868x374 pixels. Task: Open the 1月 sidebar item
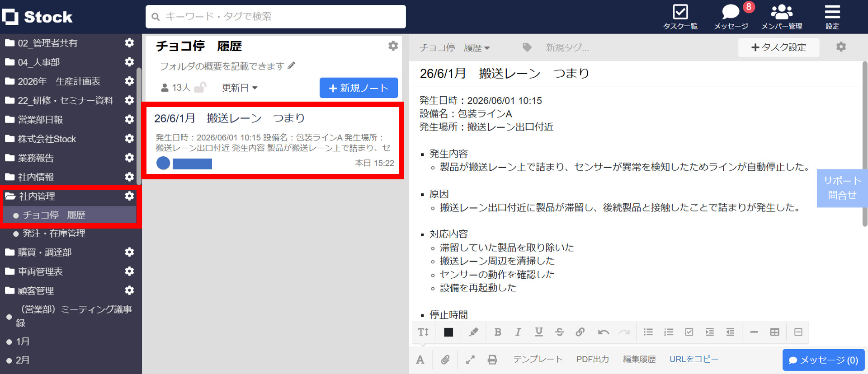click(x=23, y=341)
